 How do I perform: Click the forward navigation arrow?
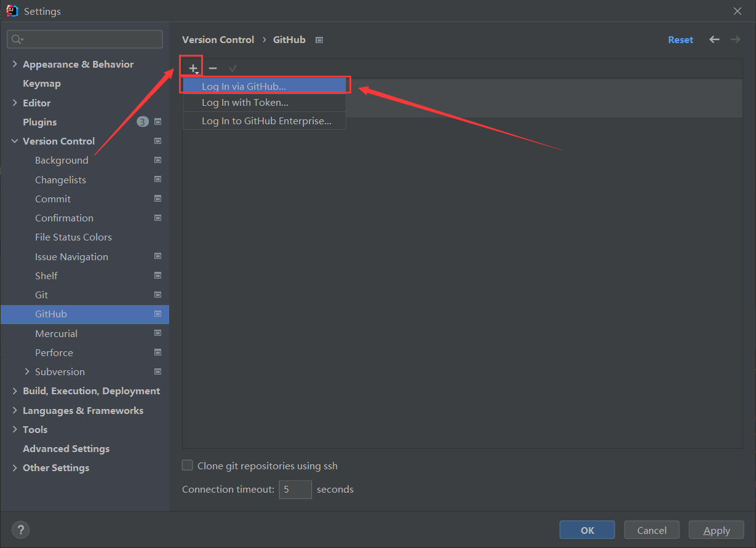click(735, 39)
